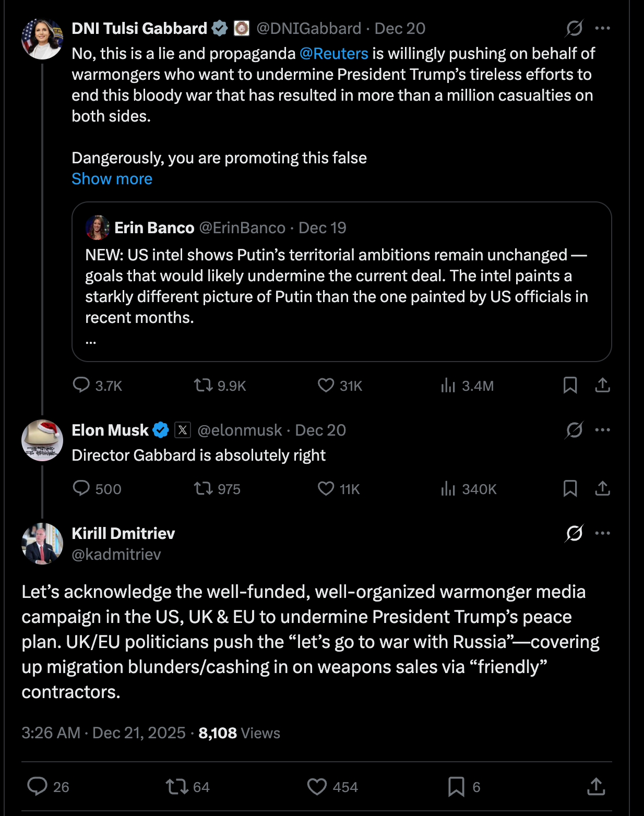Viewport: 644px width, 816px height.
Task: View analytics for Gabbard's post
Action: tap(448, 385)
